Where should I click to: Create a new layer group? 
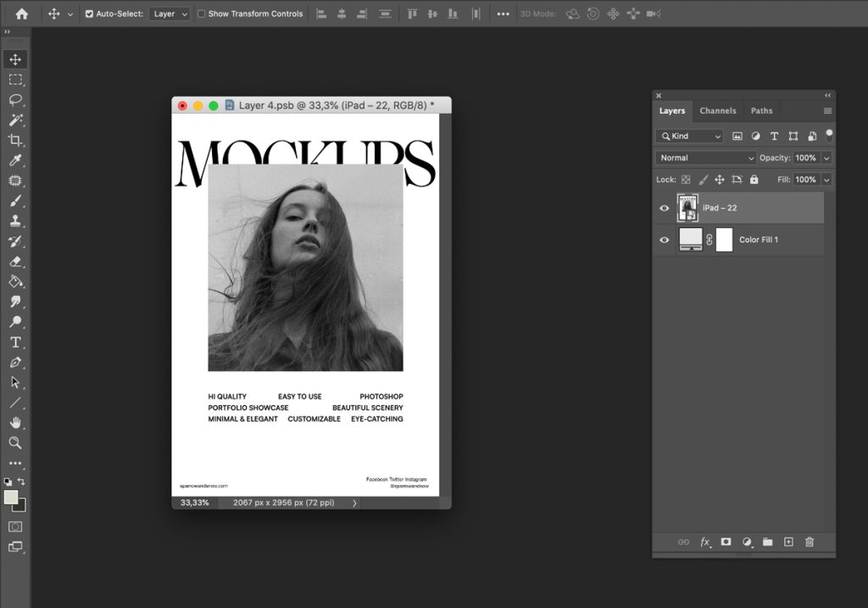click(x=767, y=542)
